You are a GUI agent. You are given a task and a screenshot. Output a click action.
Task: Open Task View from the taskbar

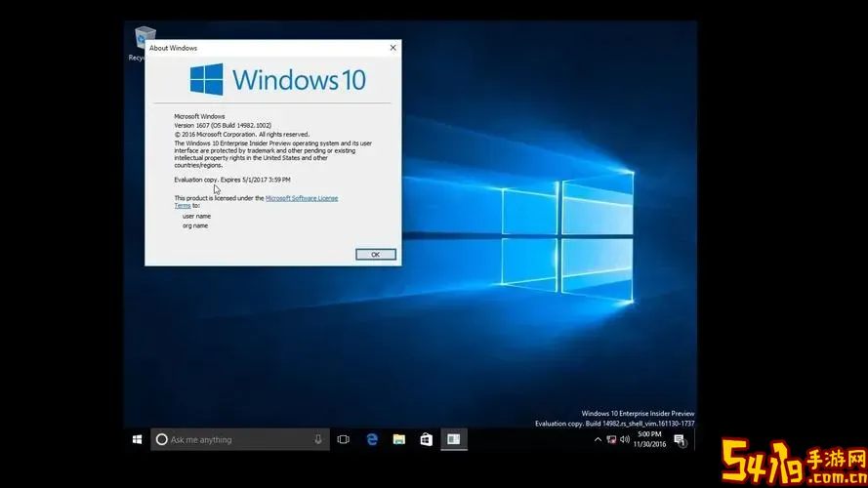344,439
